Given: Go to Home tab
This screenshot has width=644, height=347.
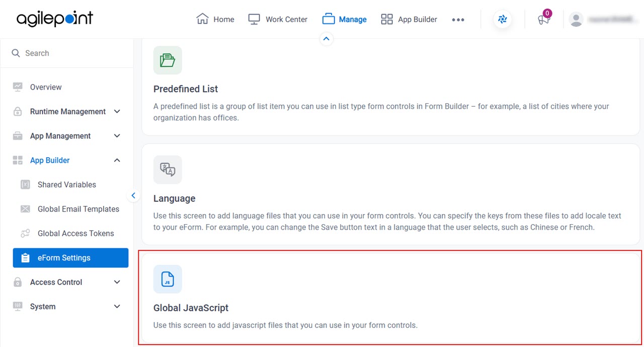Looking at the screenshot, I should point(215,19).
